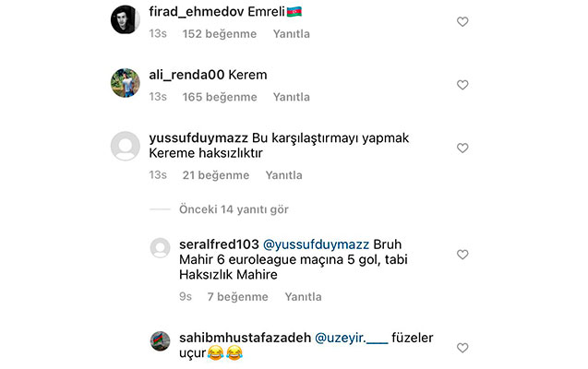Like ali_renda00's Kerem comment heart

pyautogui.click(x=462, y=85)
